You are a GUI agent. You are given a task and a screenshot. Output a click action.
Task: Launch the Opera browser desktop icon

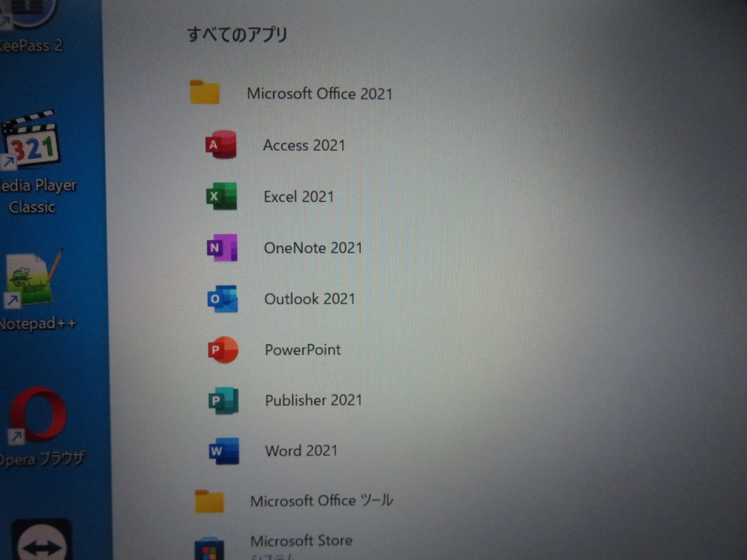click(x=37, y=414)
